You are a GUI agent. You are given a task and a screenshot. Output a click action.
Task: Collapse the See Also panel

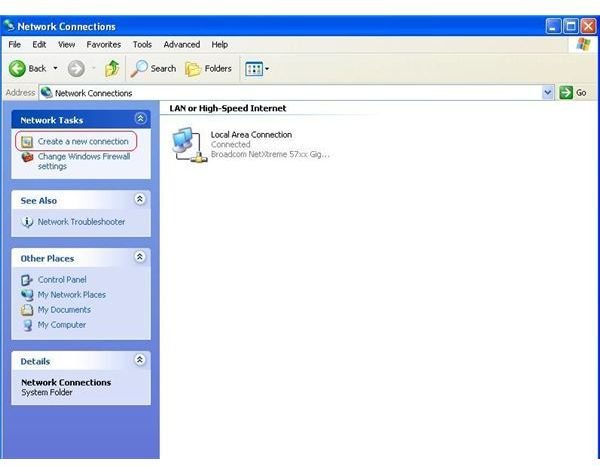tap(140, 199)
